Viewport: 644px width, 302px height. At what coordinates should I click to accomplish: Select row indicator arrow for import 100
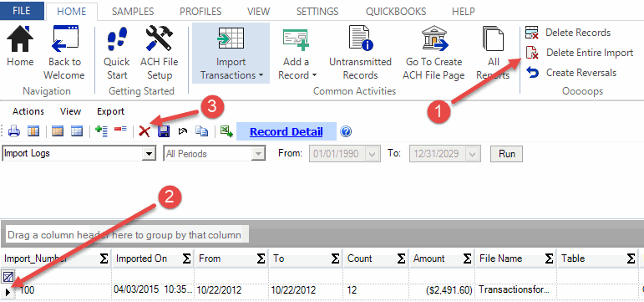8,292
